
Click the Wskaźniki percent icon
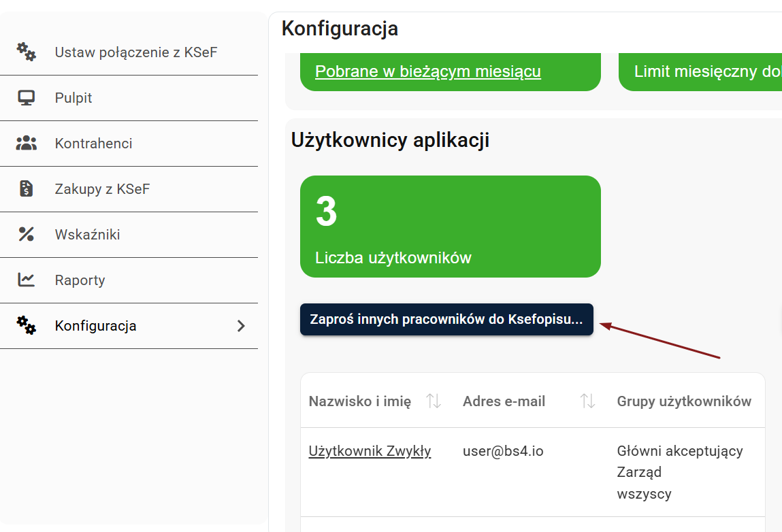27,235
